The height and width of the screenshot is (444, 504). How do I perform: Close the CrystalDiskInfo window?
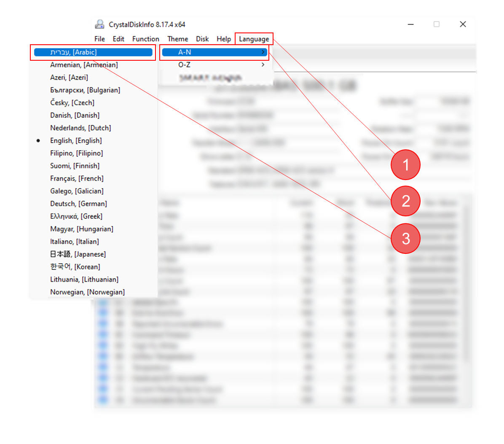pos(463,24)
